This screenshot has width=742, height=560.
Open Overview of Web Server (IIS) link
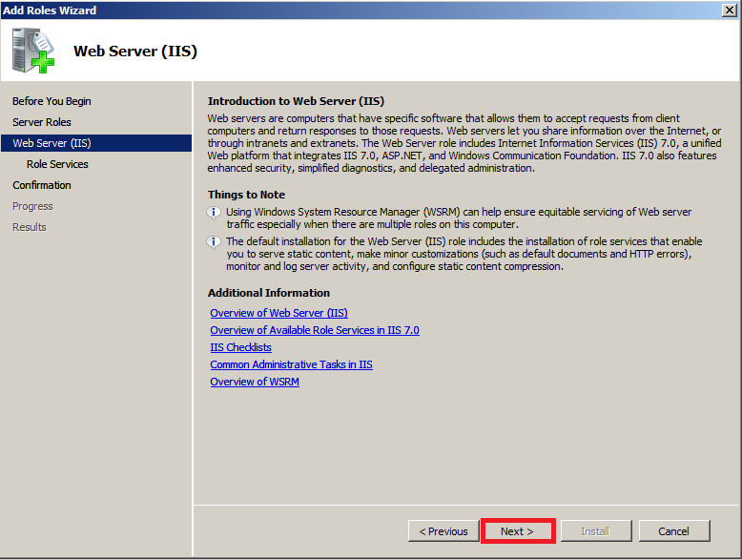[x=278, y=313]
